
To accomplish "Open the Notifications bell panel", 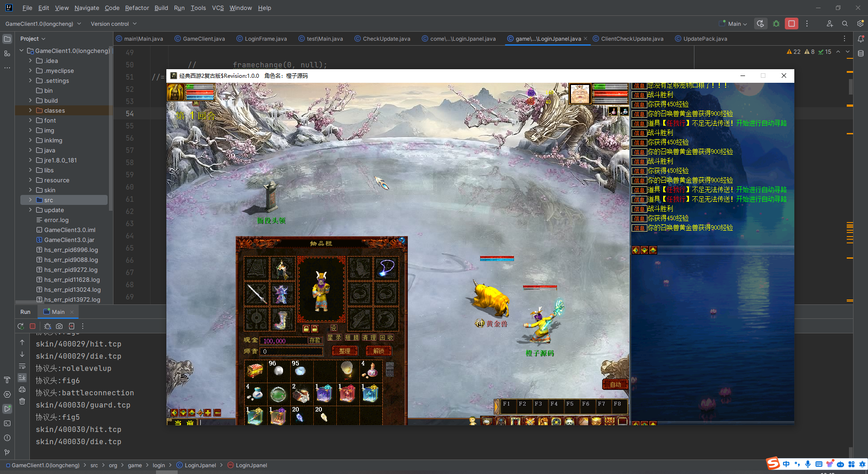I will [861, 39].
